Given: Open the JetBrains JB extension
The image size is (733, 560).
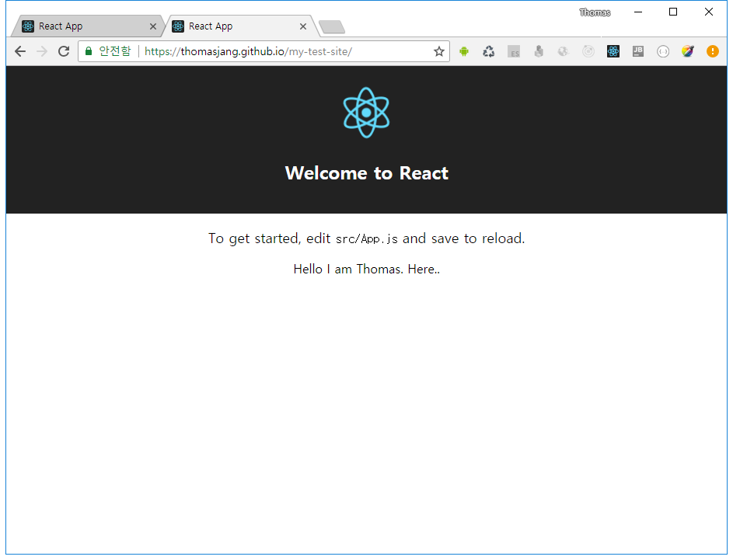Looking at the screenshot, I should click(638, 51).
